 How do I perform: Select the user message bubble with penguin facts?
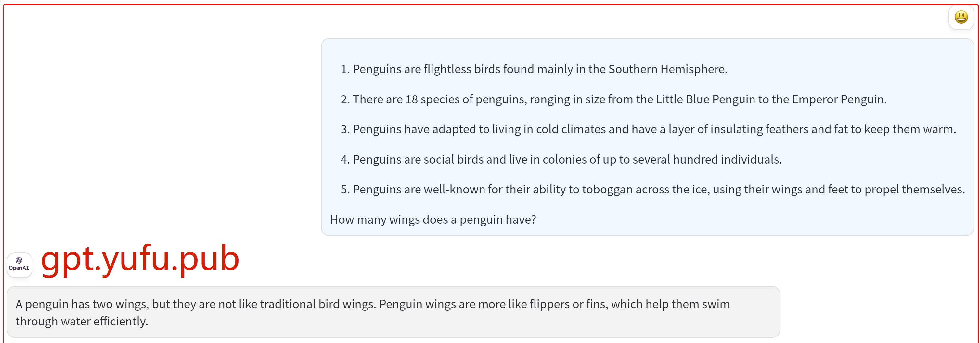coord(647,137)
